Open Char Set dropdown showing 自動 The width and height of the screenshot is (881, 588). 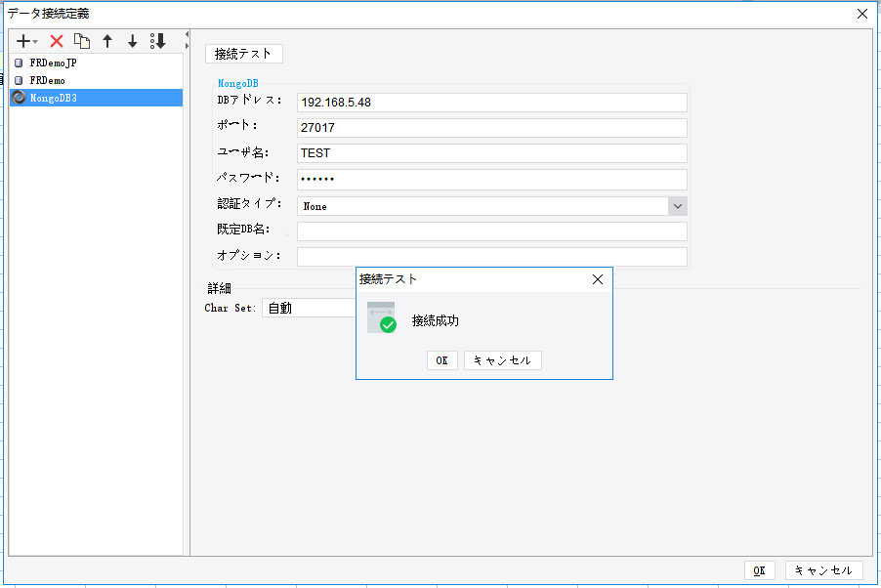click(309, 308)
